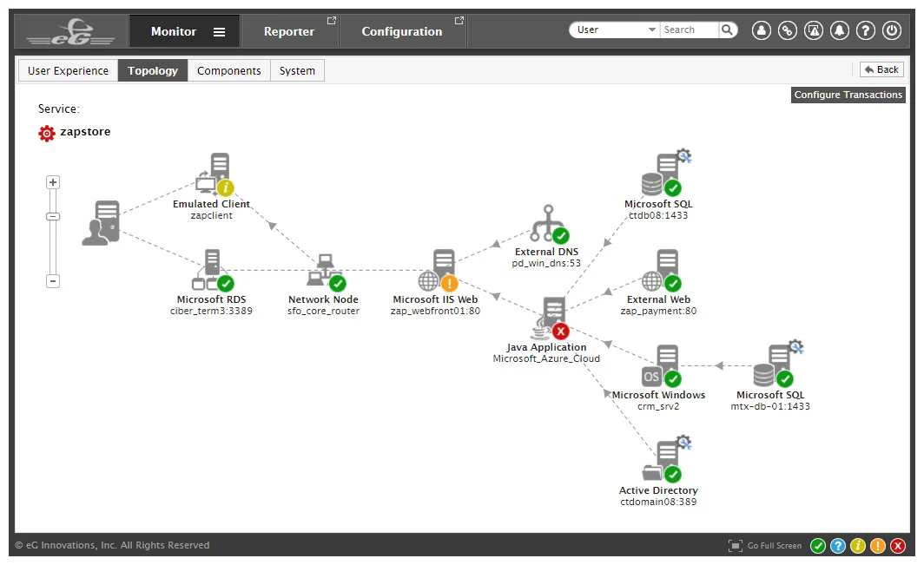Click the eG logo
The height and width of the screenshot is (565, 924).
pos(70,32)
